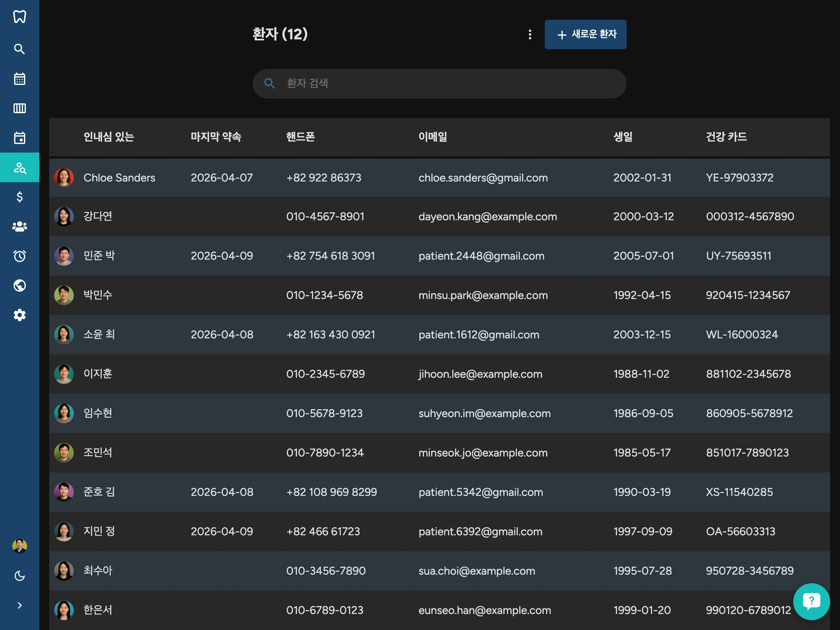The image size is (840, 630).
Task: Open the search icon in sidebar
Action: point(19,49)
